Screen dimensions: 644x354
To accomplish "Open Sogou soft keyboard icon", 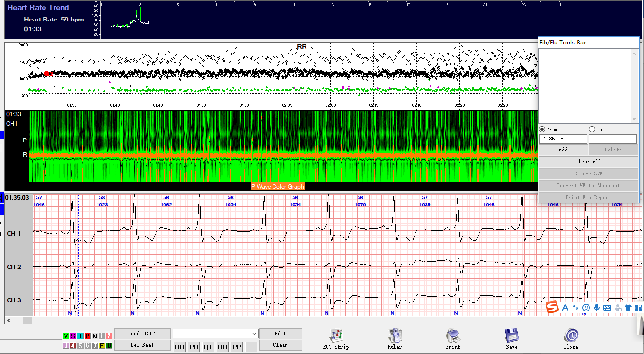I will point(608,308).
